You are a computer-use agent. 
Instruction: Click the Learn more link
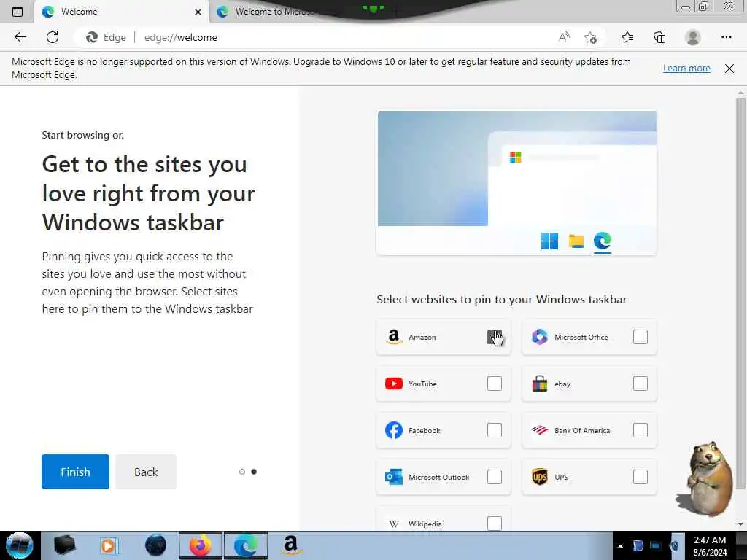click(686, 68)
